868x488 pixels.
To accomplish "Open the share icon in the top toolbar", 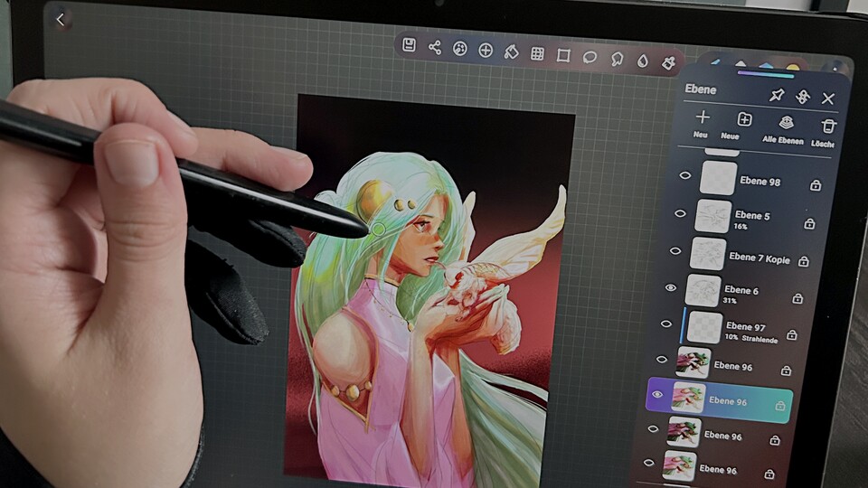I will click(435, 48).
